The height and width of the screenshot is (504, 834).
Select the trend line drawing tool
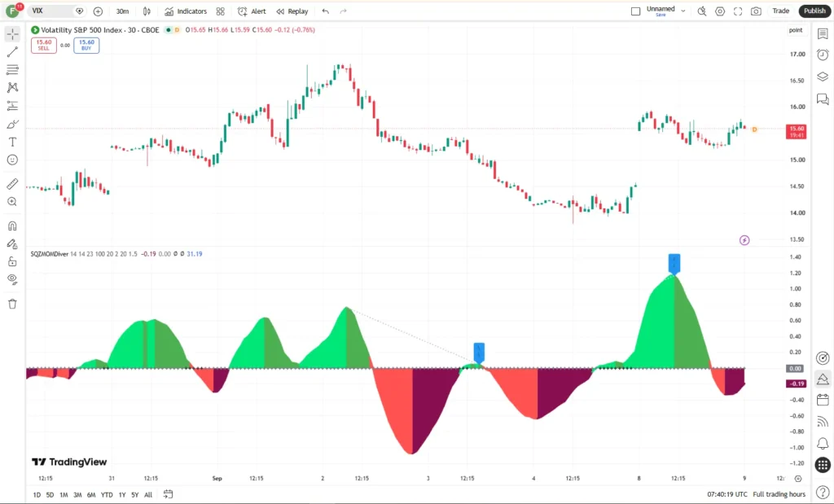point(12,51)
